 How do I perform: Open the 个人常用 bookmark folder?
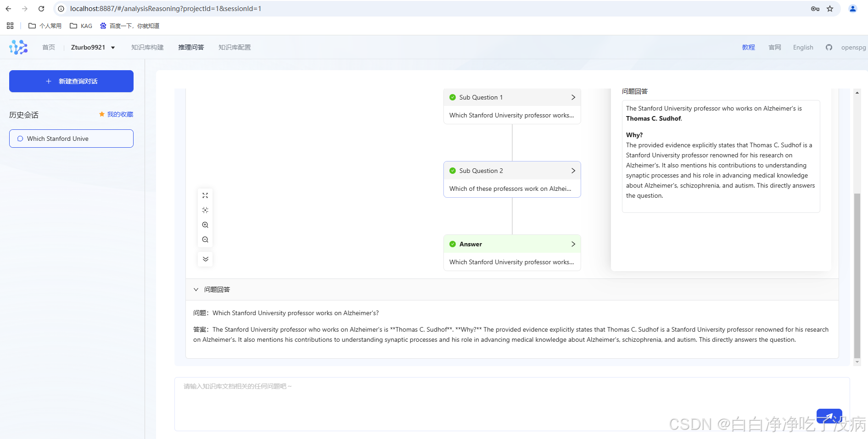[x=45, y=26]
